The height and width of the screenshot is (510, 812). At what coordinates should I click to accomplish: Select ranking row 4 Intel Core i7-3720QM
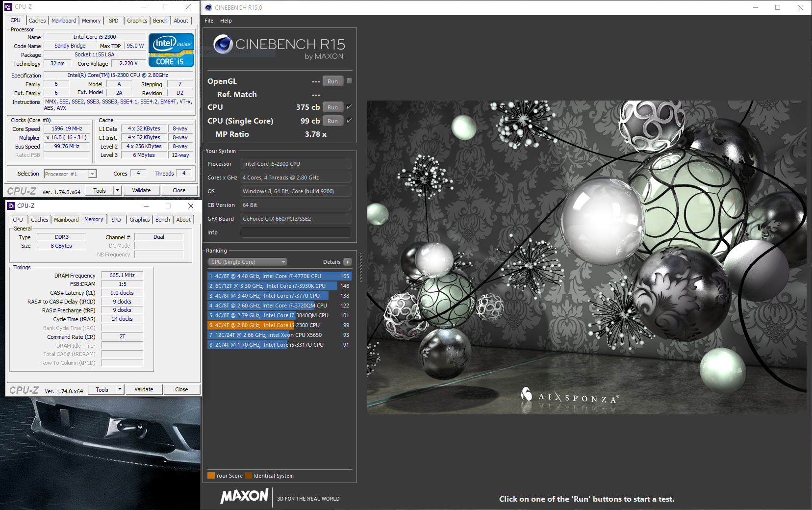(x=279, y=306)
